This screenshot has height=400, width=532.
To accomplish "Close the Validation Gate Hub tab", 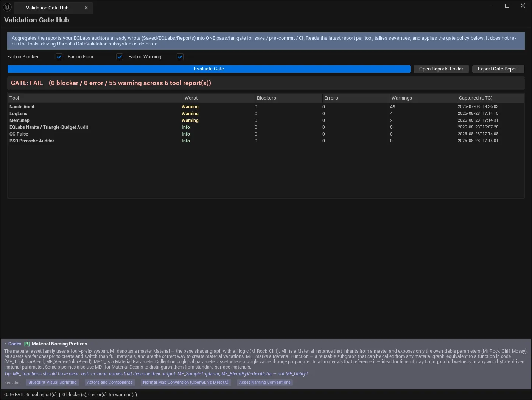I will coord(86,8).
